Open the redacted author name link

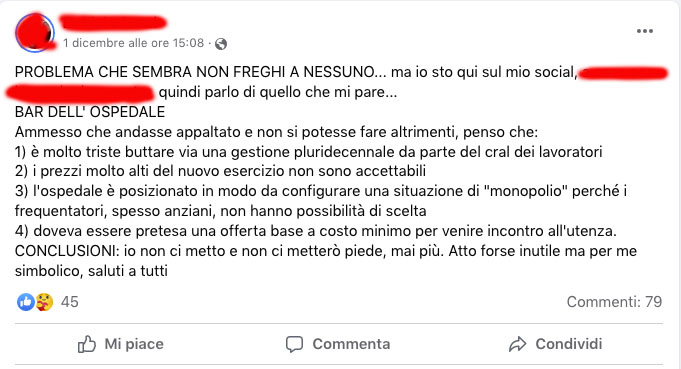pos(113,22)
